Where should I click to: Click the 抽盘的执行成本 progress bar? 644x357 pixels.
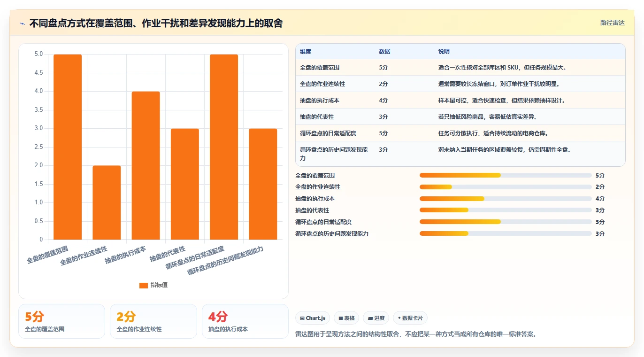506,199
